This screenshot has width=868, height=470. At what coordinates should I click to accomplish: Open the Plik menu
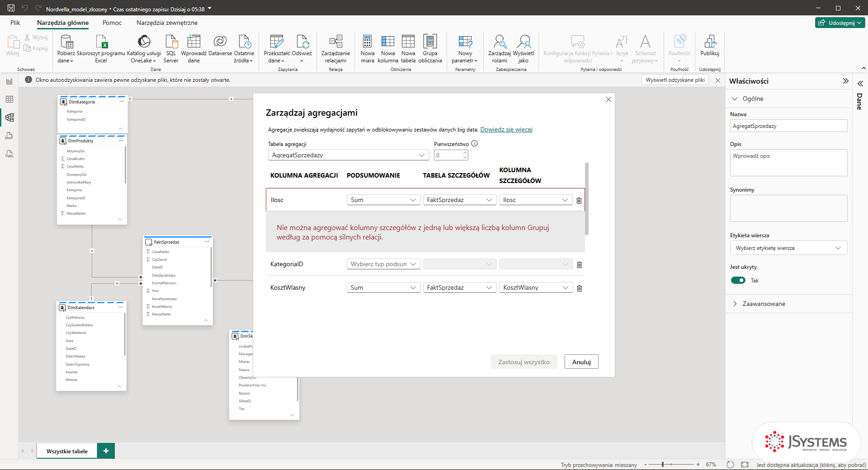click(15, 23)
